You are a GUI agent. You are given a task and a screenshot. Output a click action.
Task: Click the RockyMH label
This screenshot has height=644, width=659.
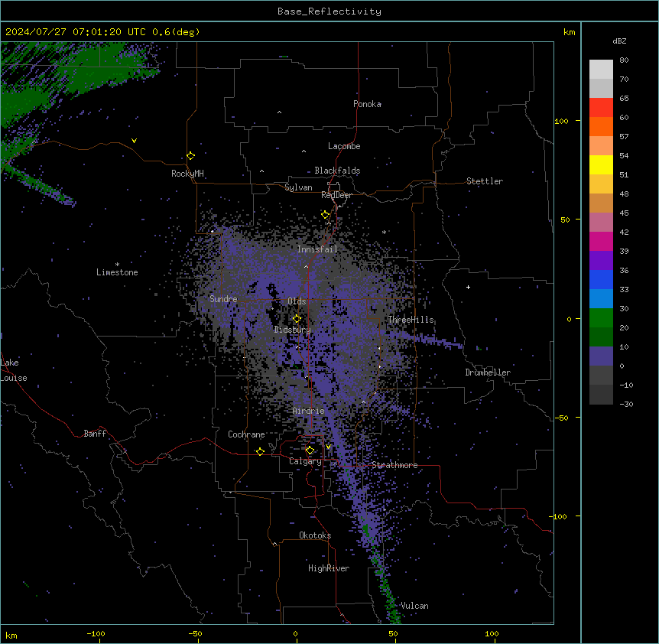click(187, 174)
